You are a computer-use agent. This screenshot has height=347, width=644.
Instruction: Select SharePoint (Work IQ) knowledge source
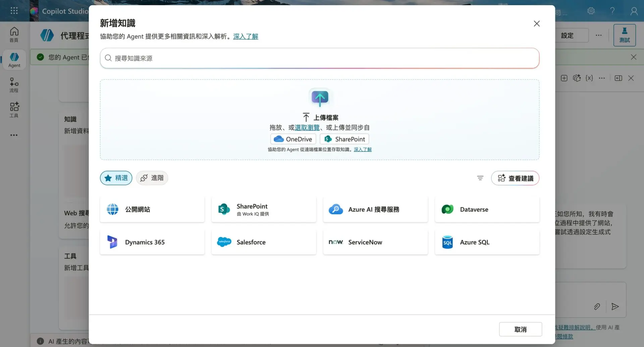coord(264,209)
